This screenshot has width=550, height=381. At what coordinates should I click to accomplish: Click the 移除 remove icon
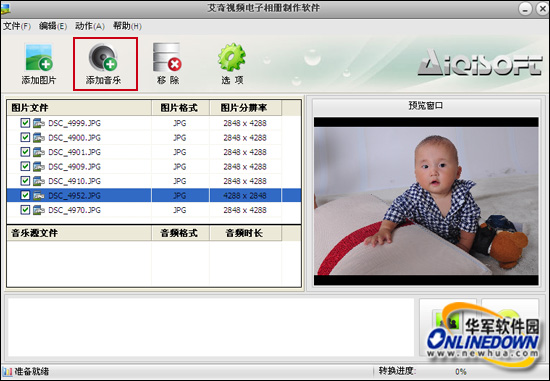(x=167, y=57)
